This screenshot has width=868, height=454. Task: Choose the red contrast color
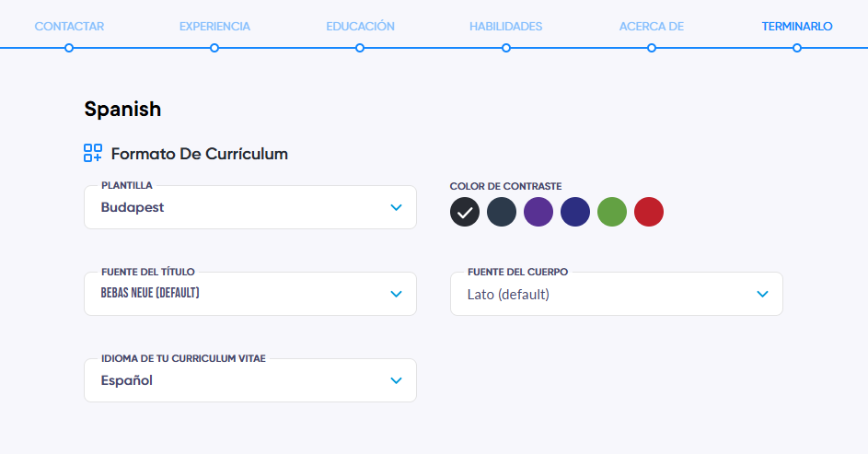tap(649, 212)
